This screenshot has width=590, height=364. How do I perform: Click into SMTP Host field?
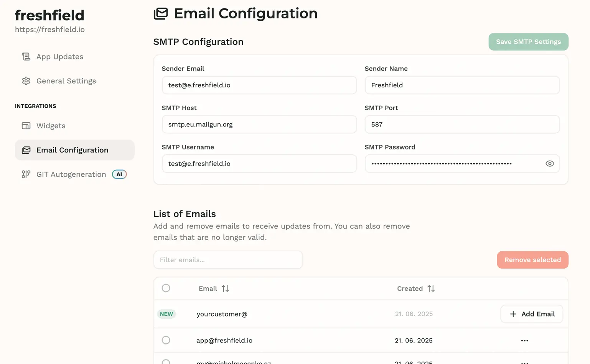(x=259, y=124)
